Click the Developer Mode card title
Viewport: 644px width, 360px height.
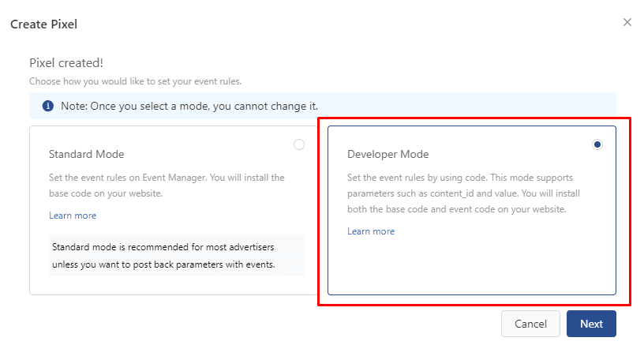pos(388,154)
